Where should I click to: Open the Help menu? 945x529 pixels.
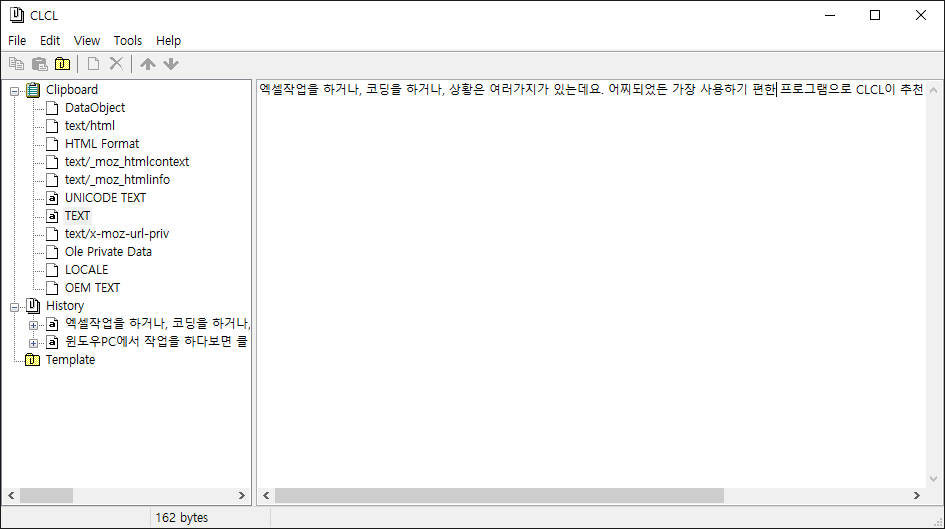[168, 40]
